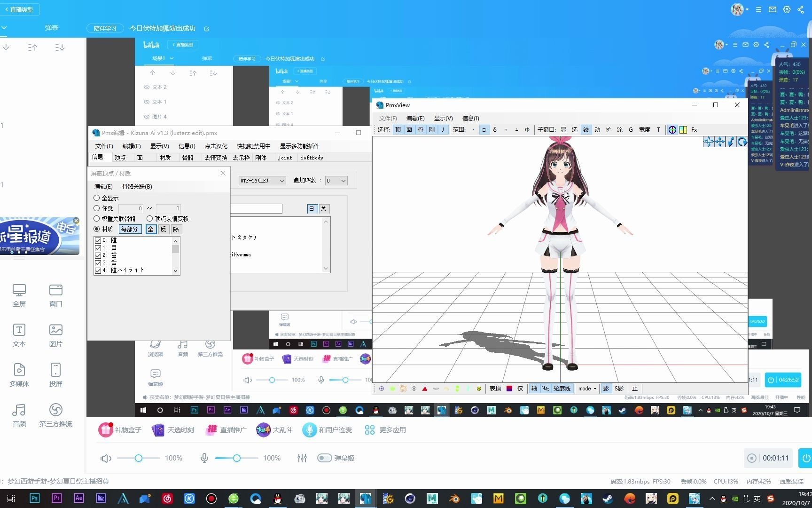Screen dimensions: 812x508
Task: Toggle the 弹幕姬 switch
Action: [x=324, y=458]
